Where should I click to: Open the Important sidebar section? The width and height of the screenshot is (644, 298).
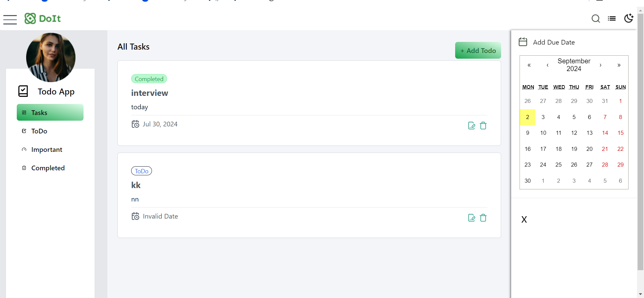pyautogui.click(x=47, y=150)
